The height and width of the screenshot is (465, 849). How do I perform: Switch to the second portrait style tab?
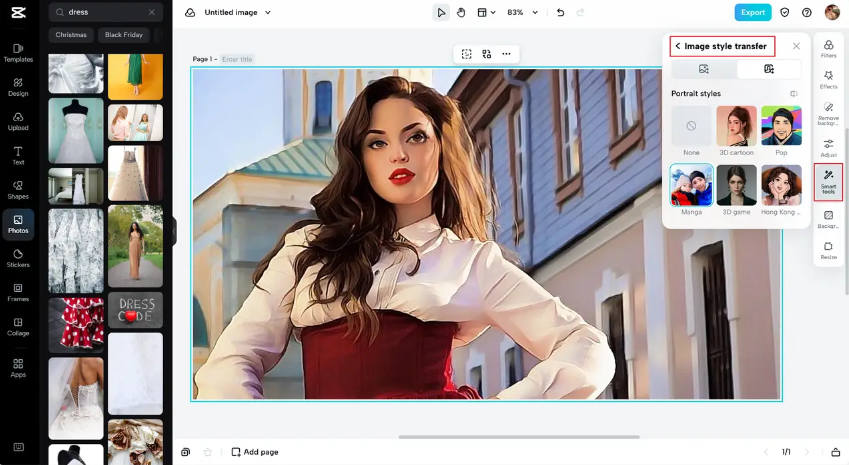[x=769, y=69]
